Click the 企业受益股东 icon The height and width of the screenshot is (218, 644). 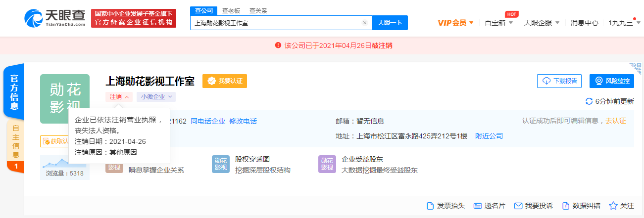pyautogui.click(x=327, y=164)
